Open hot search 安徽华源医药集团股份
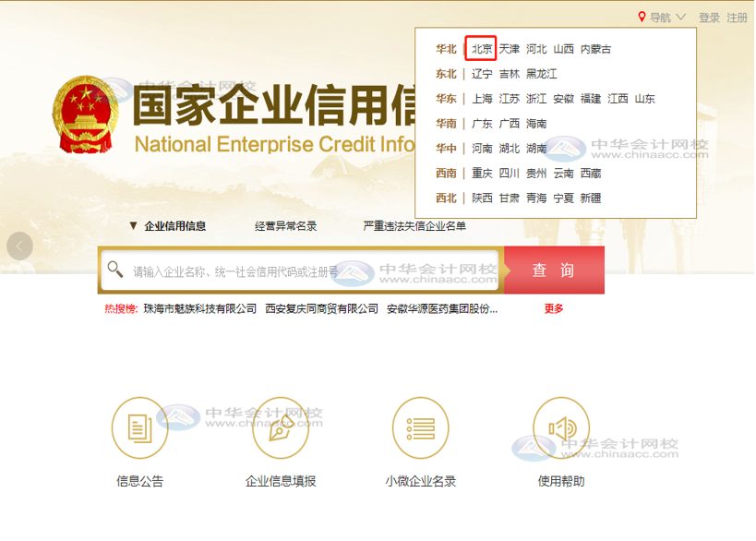This screenshot has width=756, height=541. 441,309
